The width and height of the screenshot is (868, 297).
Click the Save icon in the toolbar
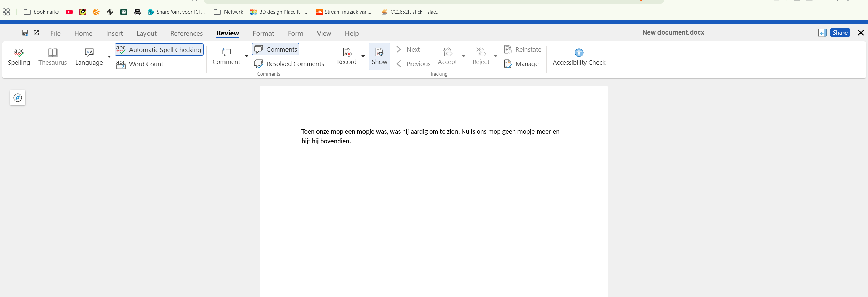[25, 33]
